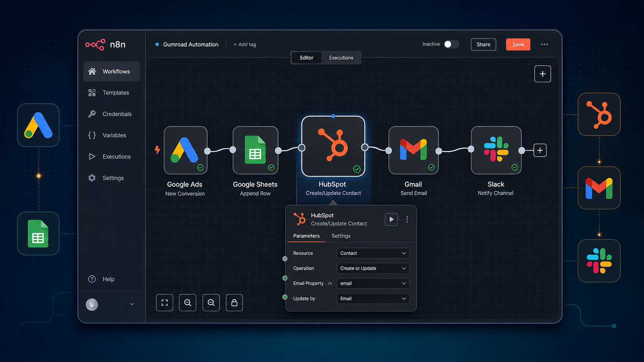Click the 'New Conversion' node subtitle
This screenshot has height=362, width=644.
click(x=185, y=194)
